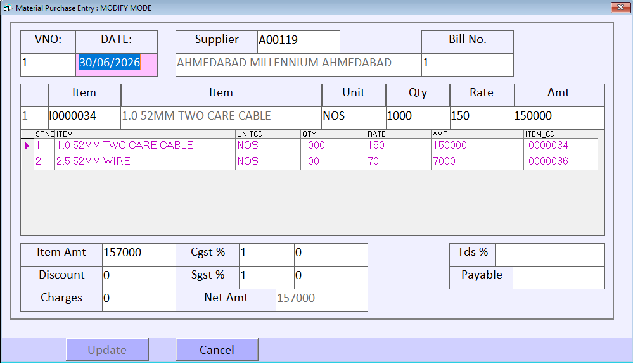Click grid QTY cell 1000

coord(333,146)
